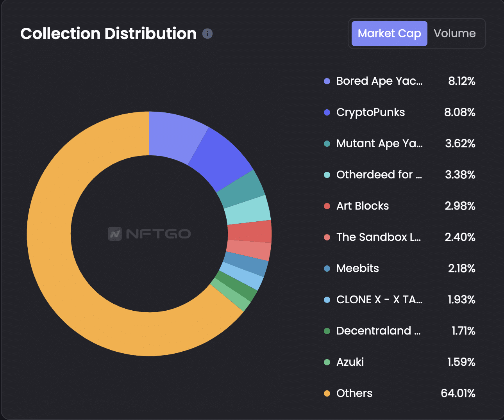504x420 pixels.
Task: Click the NFTGO logo in chart center
Action: tap(149, 234)
